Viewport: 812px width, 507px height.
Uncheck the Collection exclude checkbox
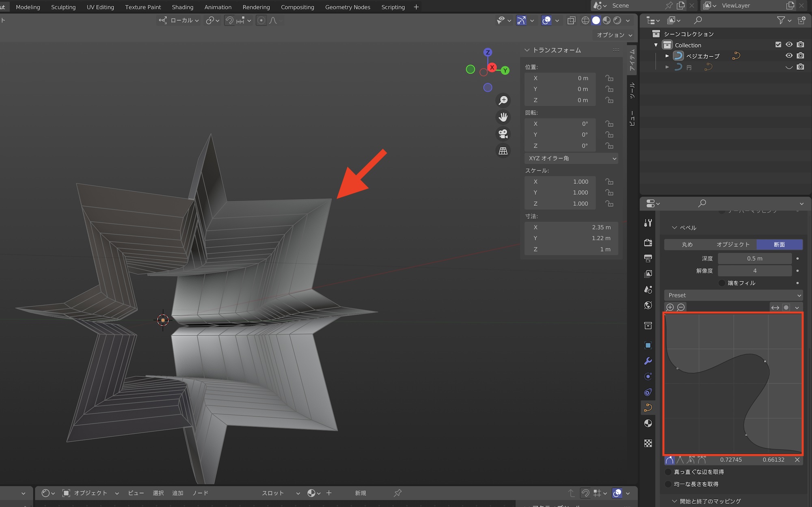tap(778, 45)
